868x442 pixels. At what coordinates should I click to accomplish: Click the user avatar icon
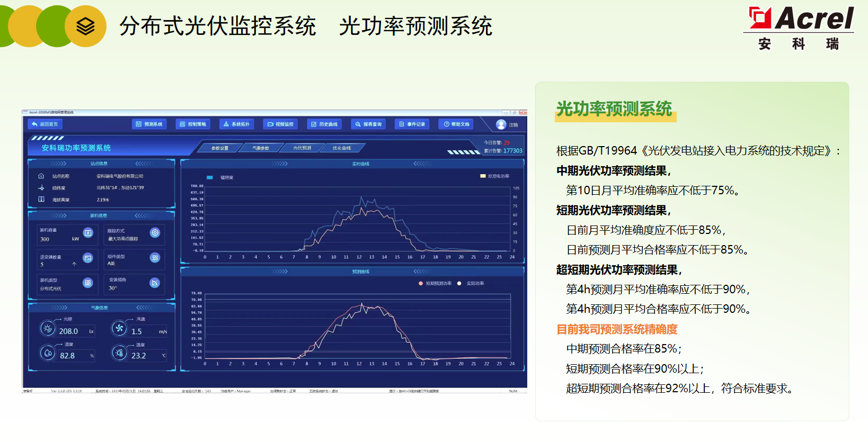click(x=501, y=125)
